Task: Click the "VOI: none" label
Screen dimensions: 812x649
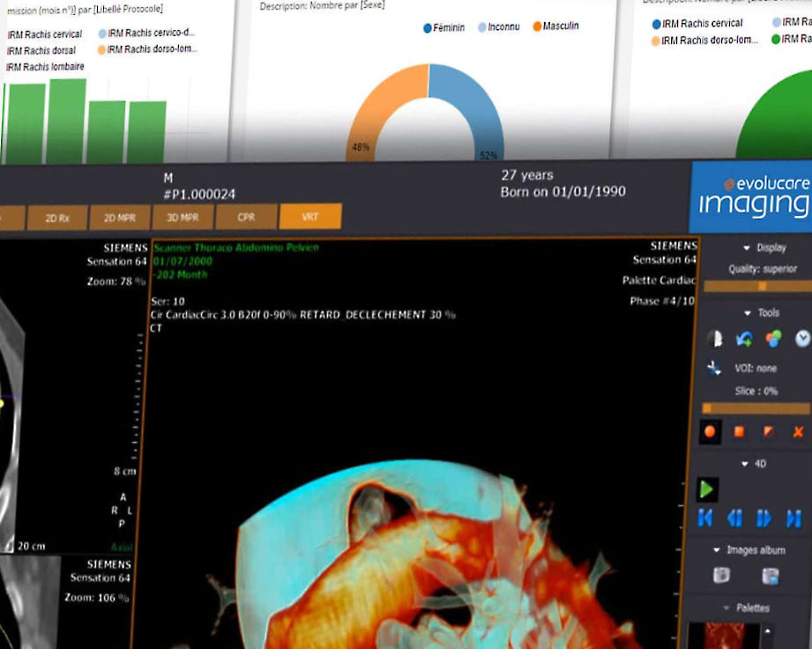Action: [756, 369]
